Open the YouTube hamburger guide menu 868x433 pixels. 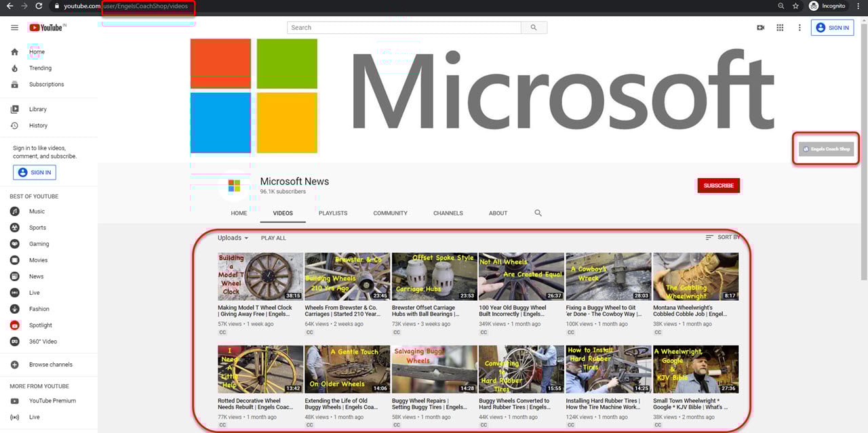14,28
